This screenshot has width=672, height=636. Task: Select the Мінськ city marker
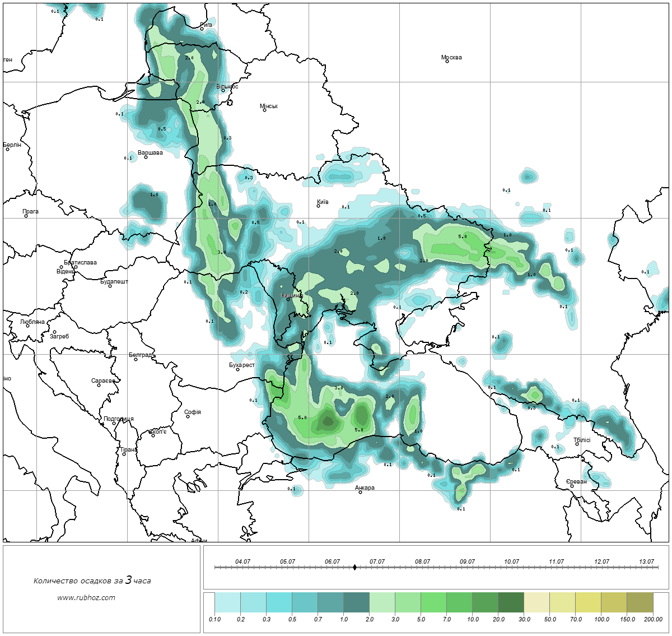264,110
